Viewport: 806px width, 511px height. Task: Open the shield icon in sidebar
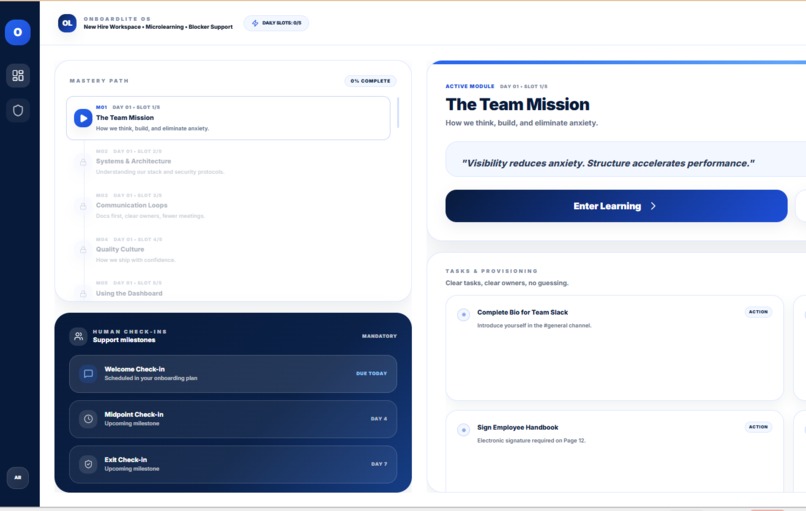18,111
